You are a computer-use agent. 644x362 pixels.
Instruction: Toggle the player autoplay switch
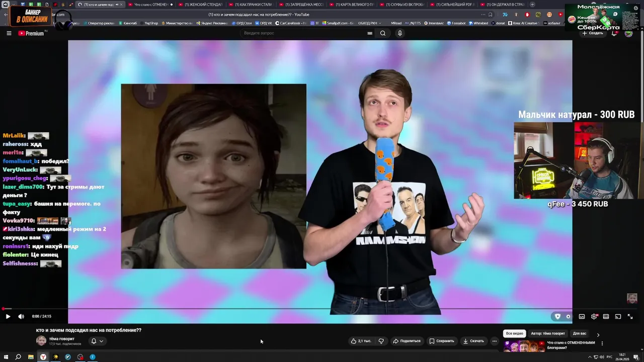568,316
